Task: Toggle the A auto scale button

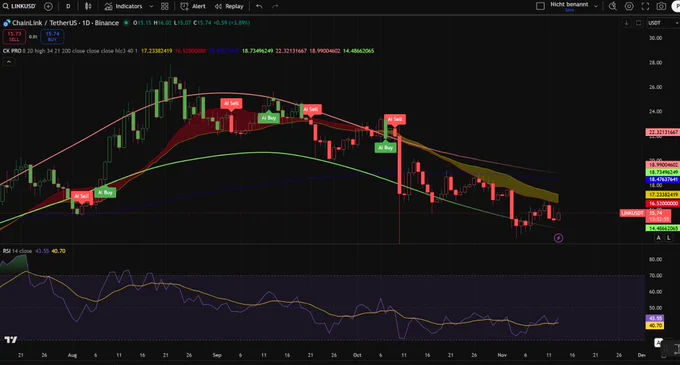Action: [658, 238]
